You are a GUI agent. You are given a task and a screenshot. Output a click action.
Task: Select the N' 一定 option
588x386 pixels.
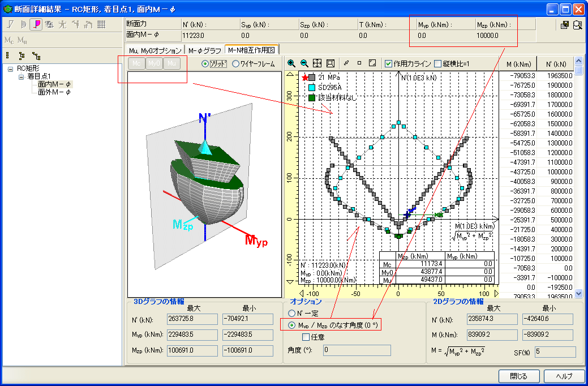[x=292, y=313]
